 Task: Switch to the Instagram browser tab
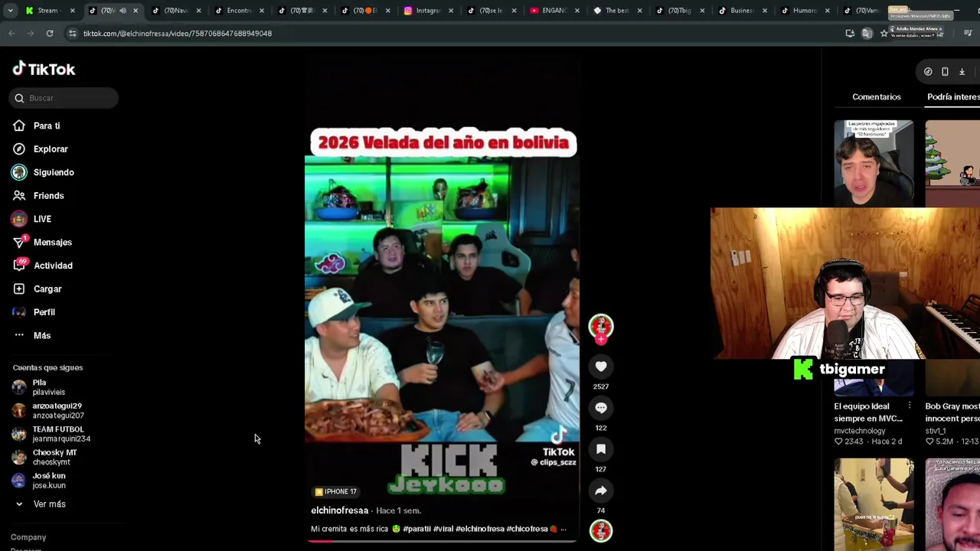(x=427, y=11)
